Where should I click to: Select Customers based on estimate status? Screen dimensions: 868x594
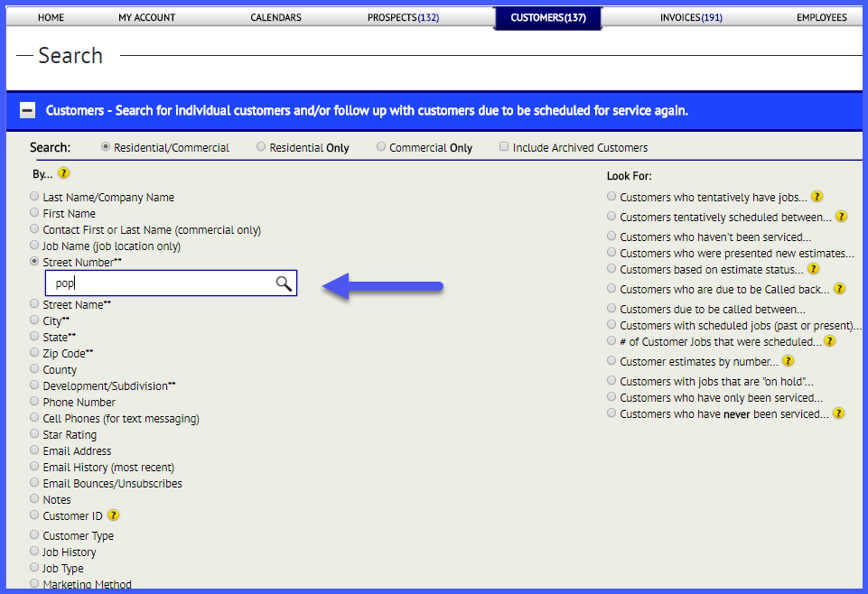[611, 269]
